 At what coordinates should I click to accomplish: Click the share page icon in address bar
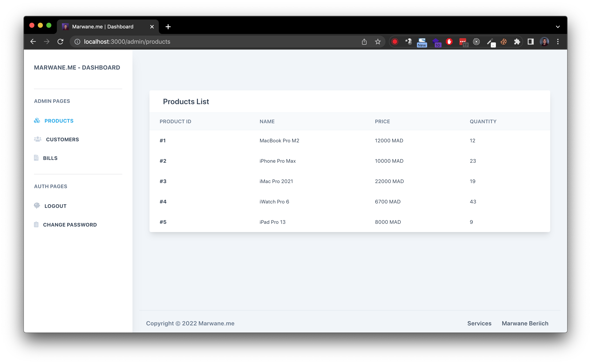[364, 42]
